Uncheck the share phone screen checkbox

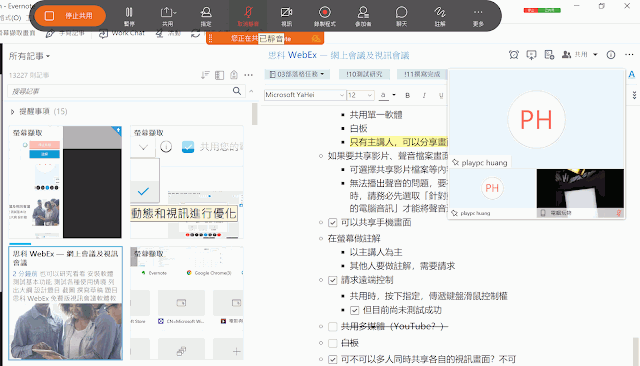pos(333,223)
